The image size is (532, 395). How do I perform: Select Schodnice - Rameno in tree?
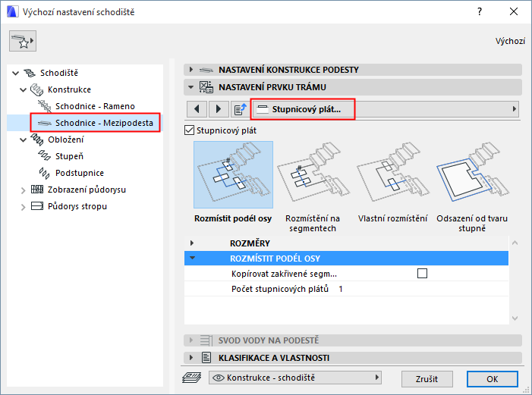tap(95, 106)
